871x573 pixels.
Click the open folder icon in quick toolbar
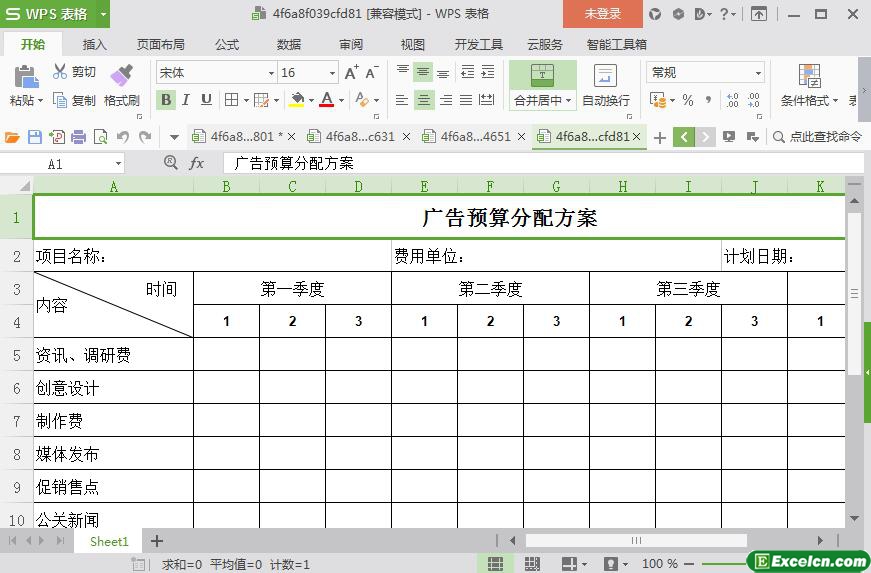(x=12, y=137)
